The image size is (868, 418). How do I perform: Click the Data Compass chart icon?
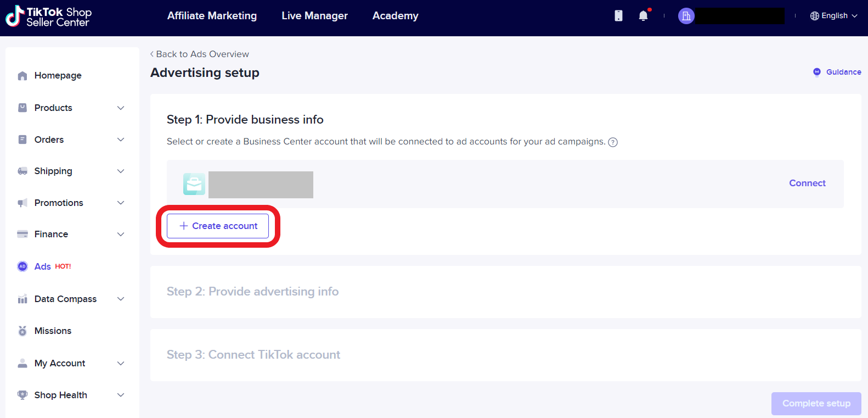(22, 299)
